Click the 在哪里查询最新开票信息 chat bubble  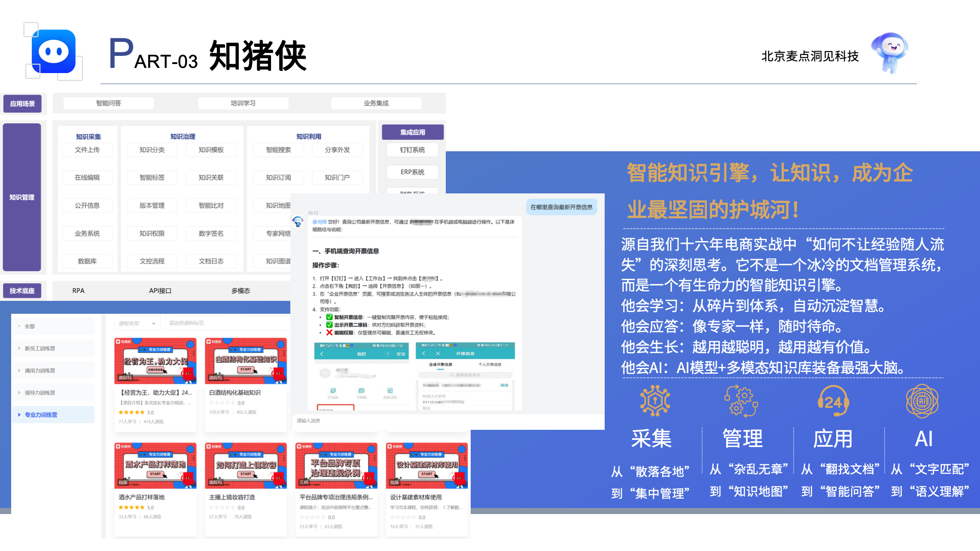click(x=561, y=207)
